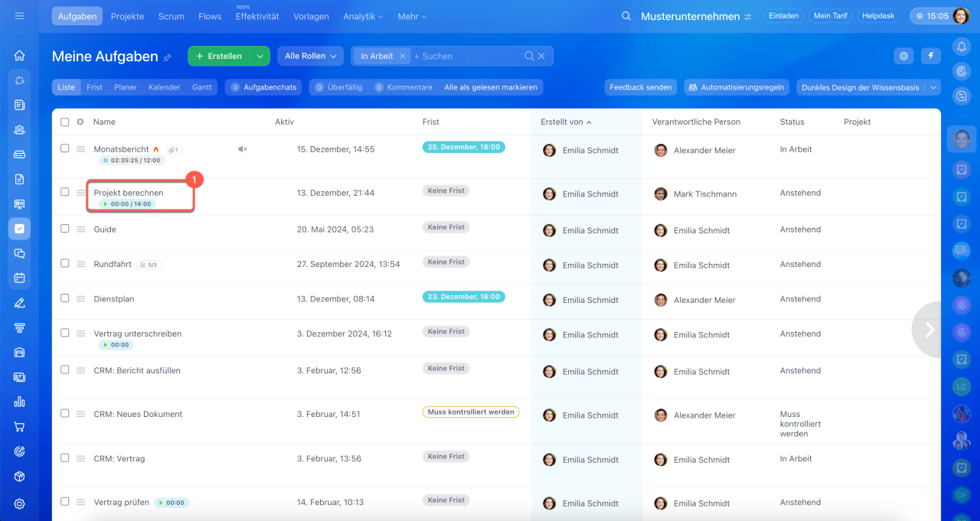The image size is (980, 521).
Task: Unmute the Monatsbericht task speaker icon
Action: [x=243, y=149]
